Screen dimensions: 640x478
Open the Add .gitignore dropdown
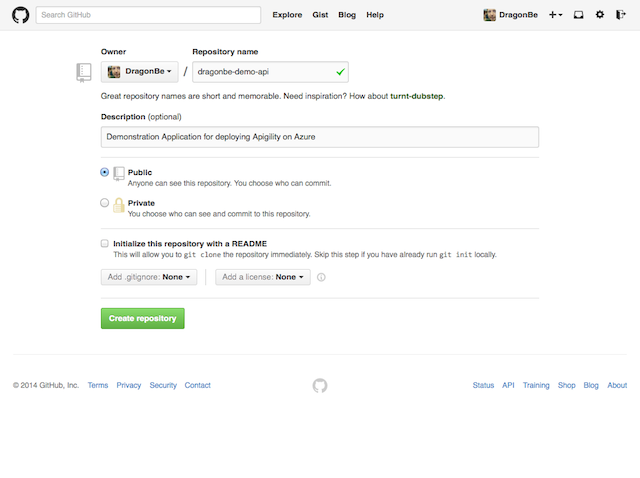pos(149,277)
